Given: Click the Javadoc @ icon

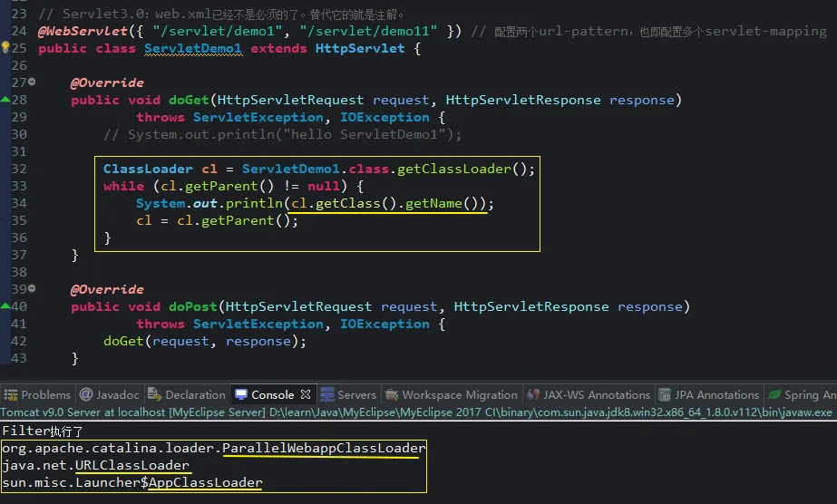Looking at the screenshot, I should pos(86,394).
